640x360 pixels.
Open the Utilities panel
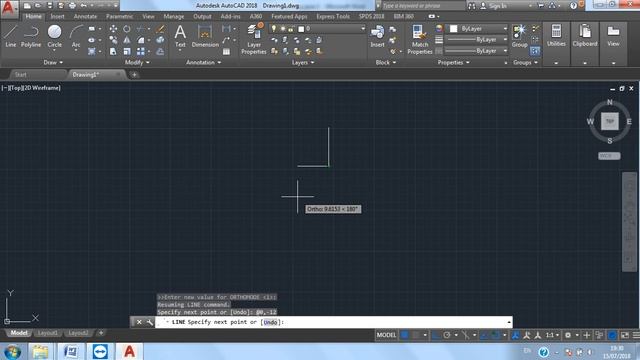click(x=556, y=36)
